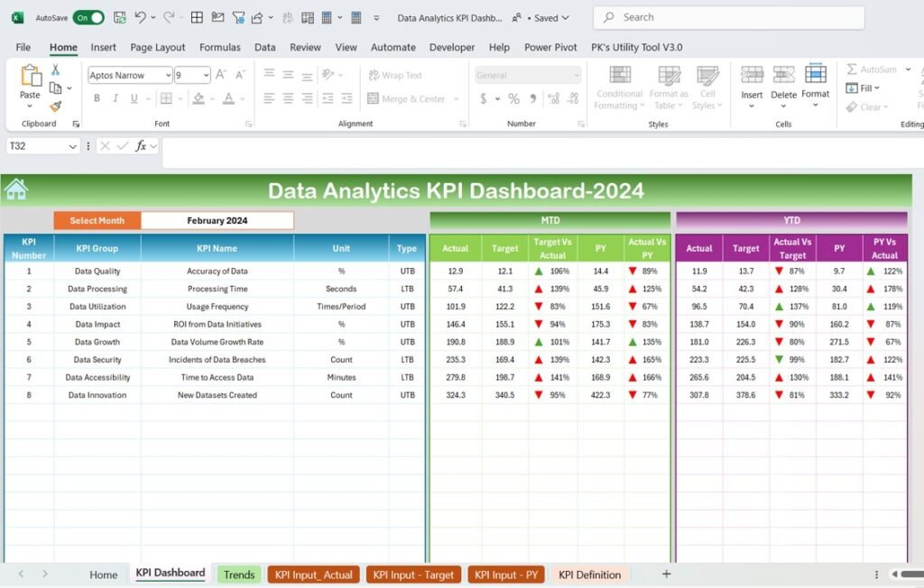Click the Conditional Formatting button
Viewport: 924px width, 588px height.
pyautogui.click(x=619, y=87)
